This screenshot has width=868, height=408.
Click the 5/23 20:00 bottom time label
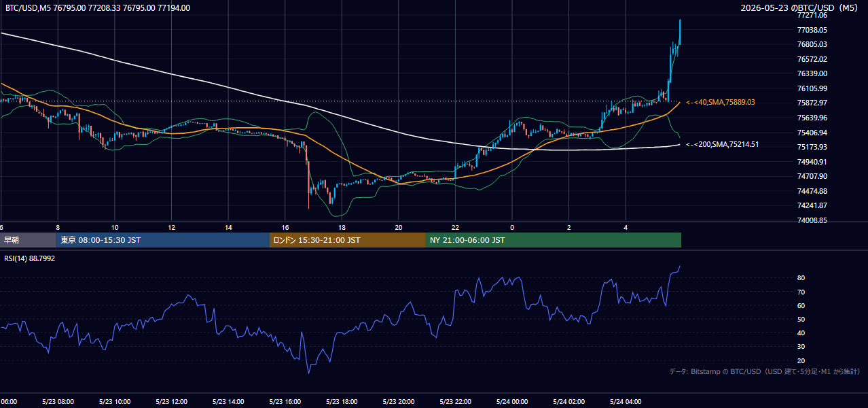tap(398, 402)
